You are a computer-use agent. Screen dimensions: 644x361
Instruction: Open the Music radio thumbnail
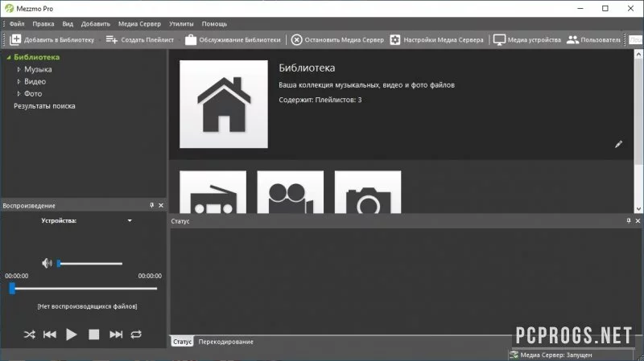[213, 192]
